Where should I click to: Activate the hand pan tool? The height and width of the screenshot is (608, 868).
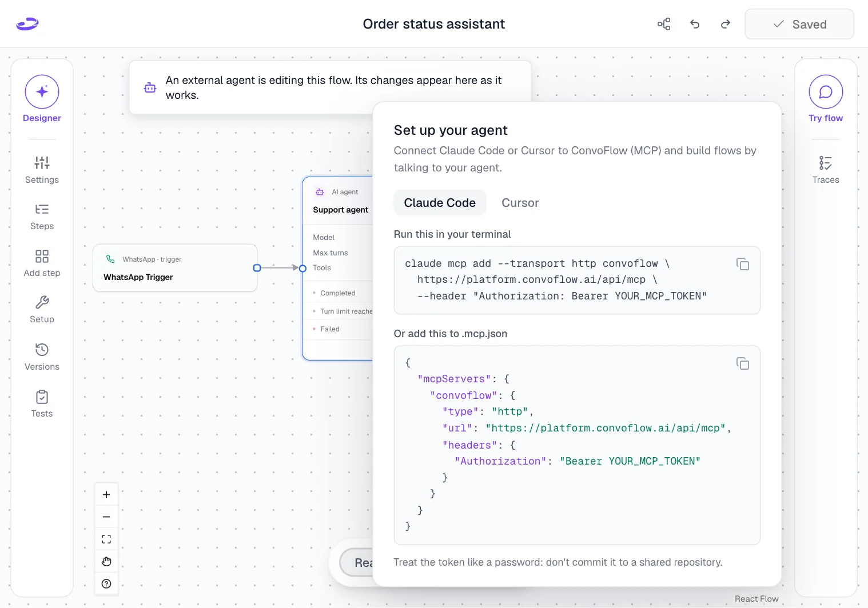click(x=106, y=561)
